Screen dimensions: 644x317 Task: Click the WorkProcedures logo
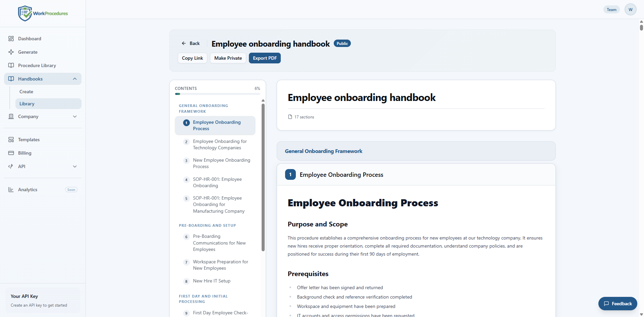(x=43, y=13)
